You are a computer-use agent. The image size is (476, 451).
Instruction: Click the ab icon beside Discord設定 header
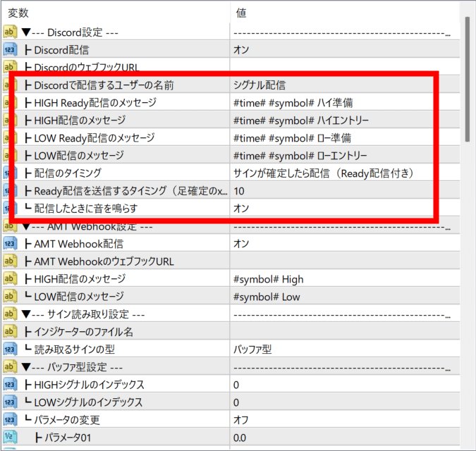coord(10,32)
